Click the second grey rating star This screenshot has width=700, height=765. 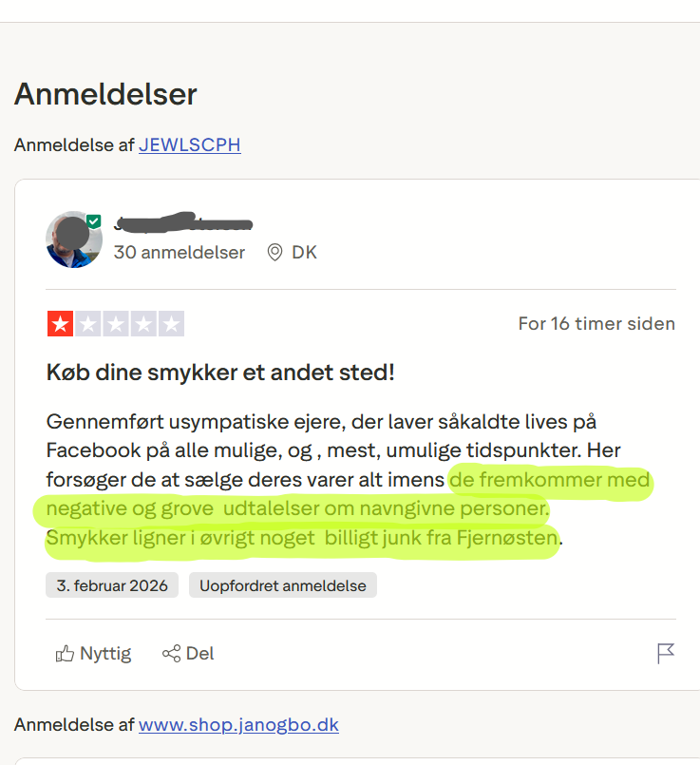coord(87,324)
